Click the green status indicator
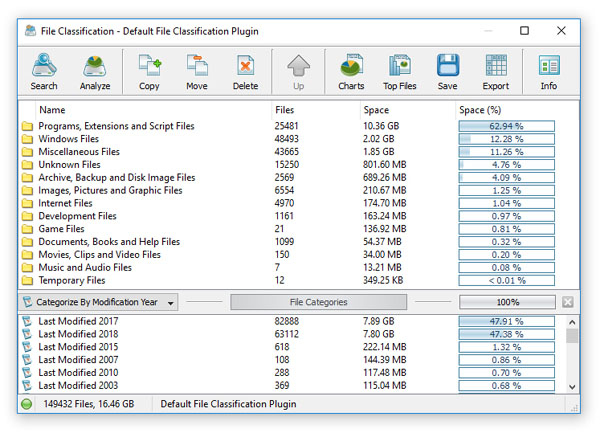This screenshot has width=600, height=433. 26,404
